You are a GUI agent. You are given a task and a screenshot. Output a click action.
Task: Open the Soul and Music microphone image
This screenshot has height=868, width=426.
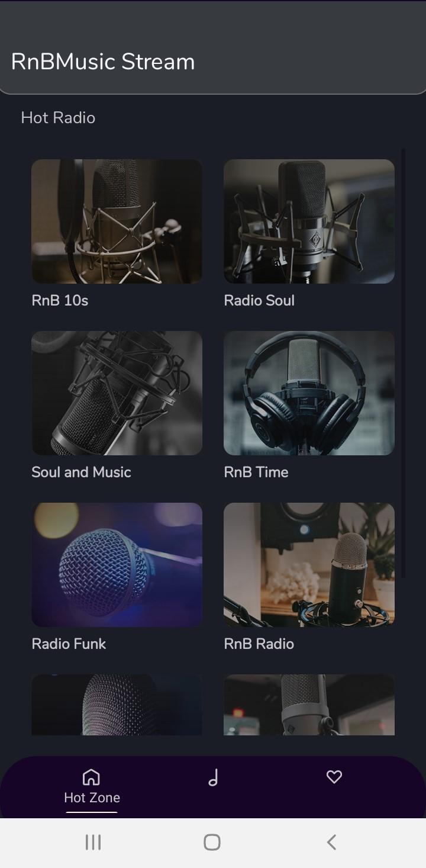click(117, 393)
